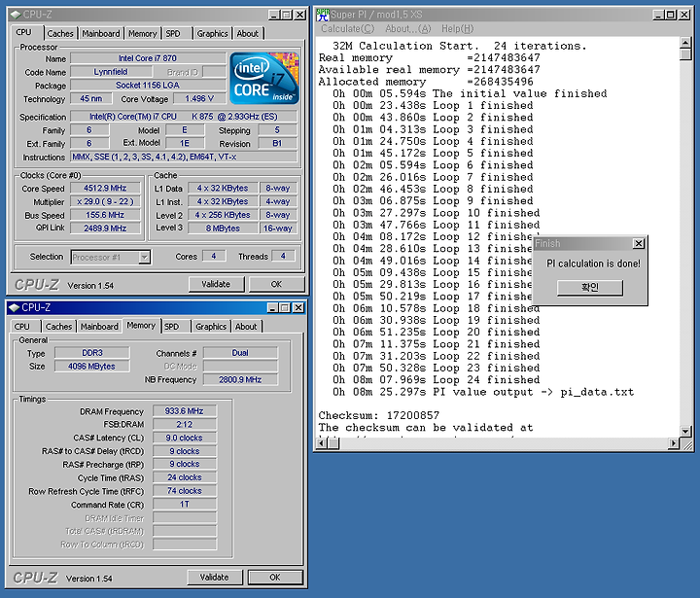Viewport: 700px width, 598px height.
Task: Click the memory Size value 4096 MBytes
Action: point(92,367)
